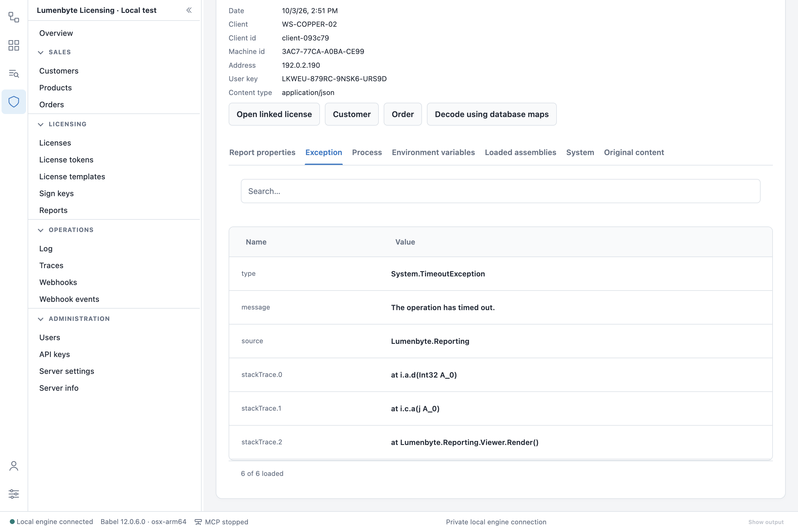Open Overview in the sidebar
Viewport: 798px width, 532px height.
(56, 33)
